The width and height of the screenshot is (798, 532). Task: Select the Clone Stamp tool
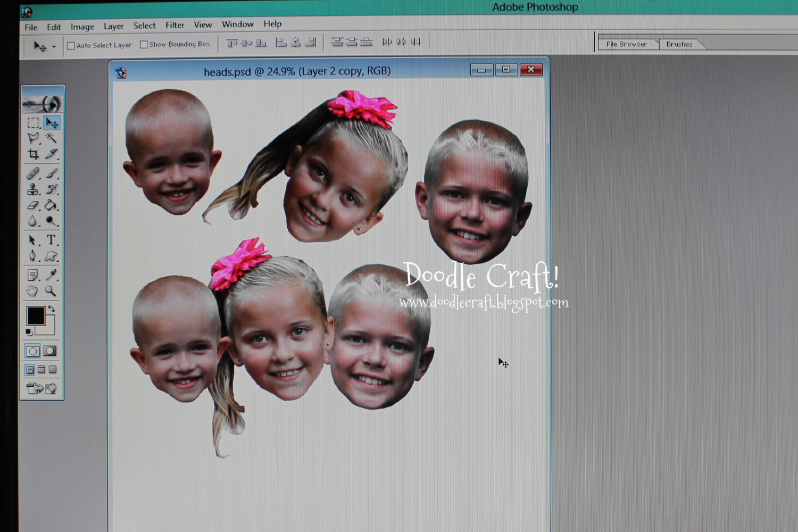click(34, 189)
